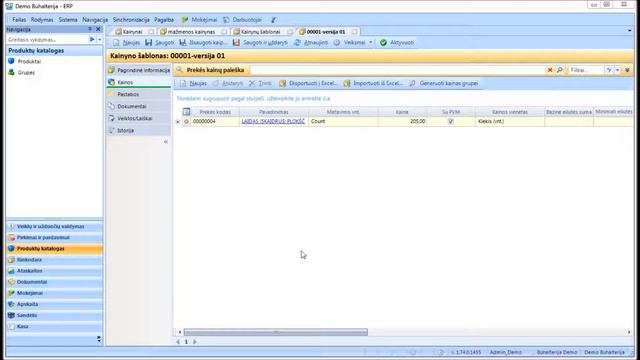
Task: Expand navigation pane options chevron at bottom
Action: (x=99, y=339)
